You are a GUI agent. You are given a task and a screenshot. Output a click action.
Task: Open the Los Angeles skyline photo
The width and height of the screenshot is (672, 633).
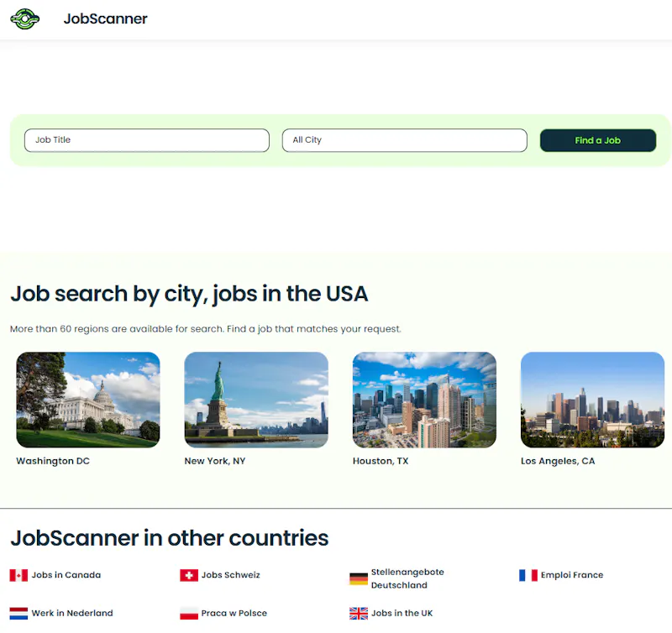[593, 400]
